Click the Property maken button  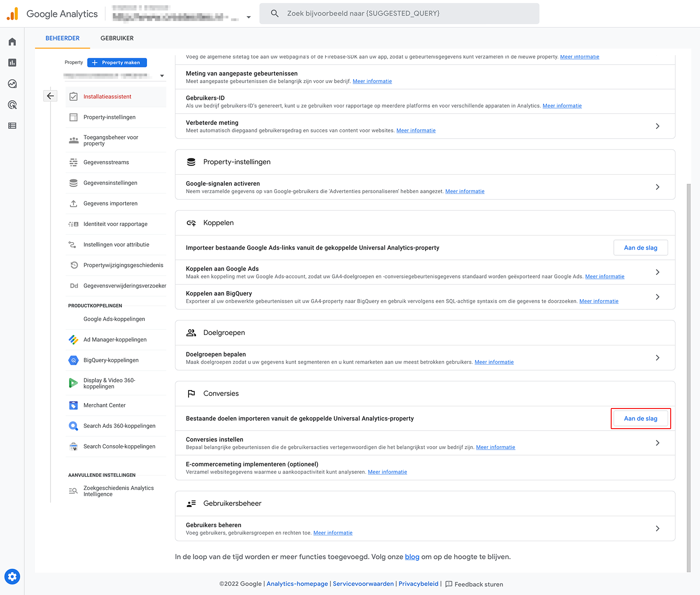pos(117,63)
